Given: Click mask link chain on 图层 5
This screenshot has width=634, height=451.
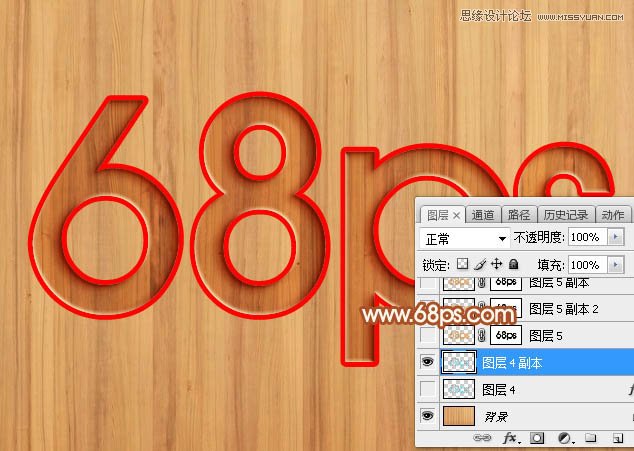Looking at the screenshot, I should tap(482, 335).
